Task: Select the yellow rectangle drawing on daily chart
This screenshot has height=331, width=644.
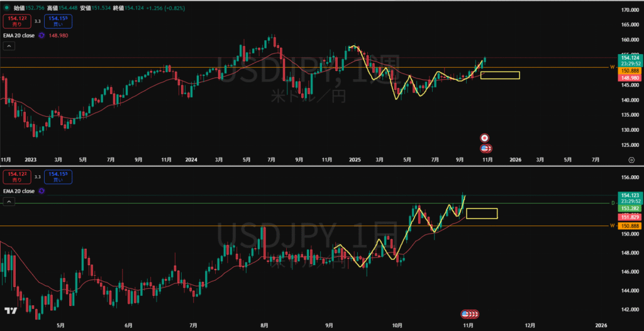Action: point(482,214)
